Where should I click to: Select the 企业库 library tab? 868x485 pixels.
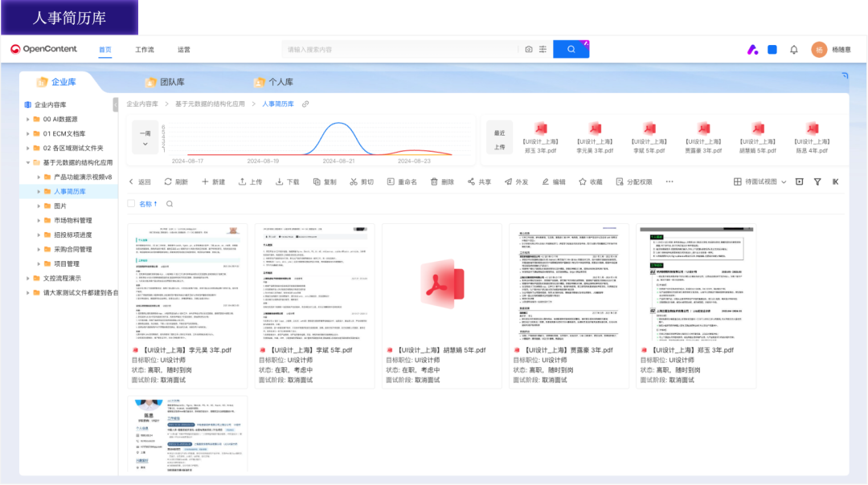coord(56,82)
